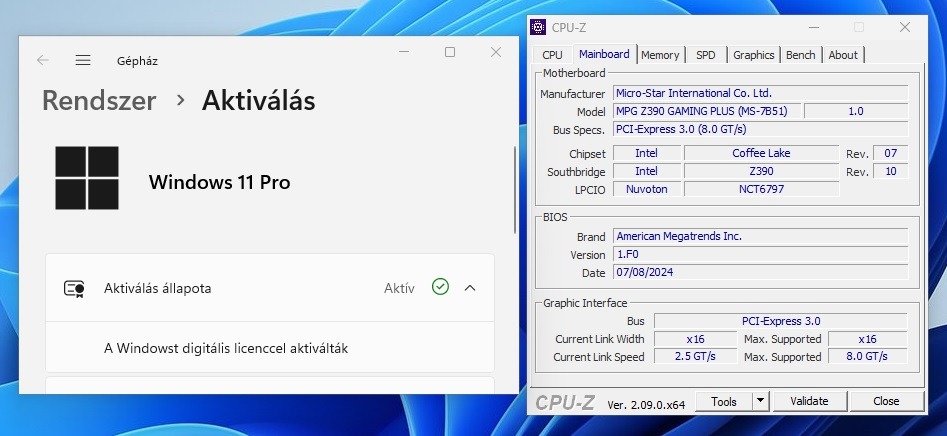Click the Southbridge Rev. 10 field
Viewport: 947px width, 436px height.
(891, 172)
